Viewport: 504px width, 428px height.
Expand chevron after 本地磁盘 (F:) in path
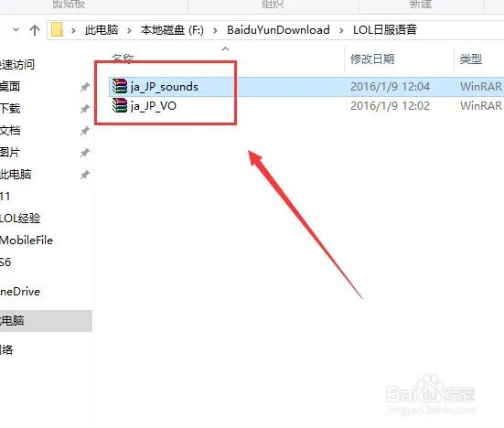[x=215, y=30]
